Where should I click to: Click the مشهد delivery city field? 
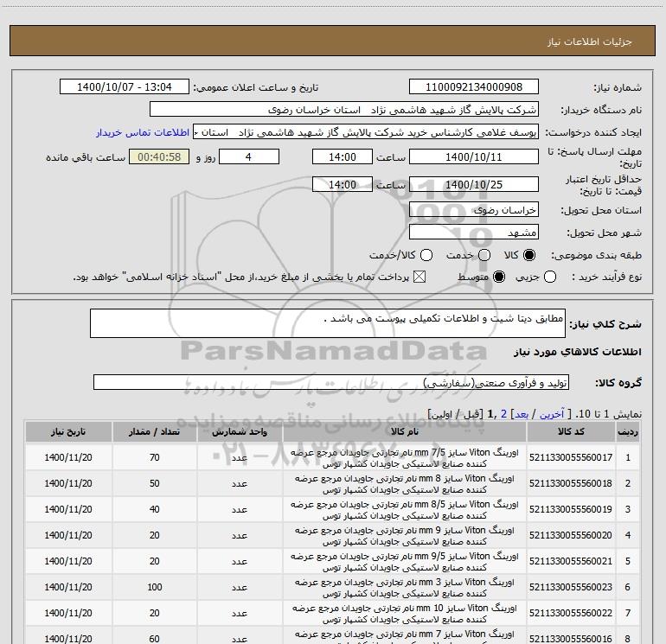[473, 233]
